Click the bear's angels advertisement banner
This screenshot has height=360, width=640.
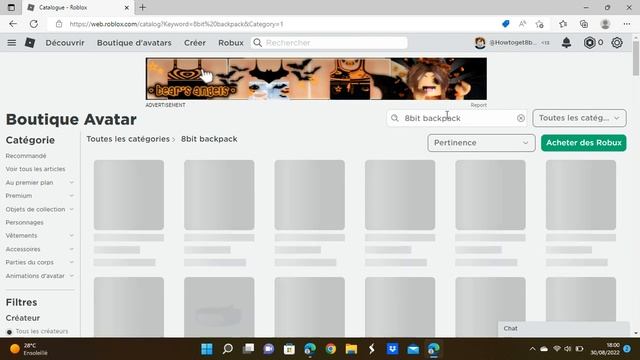[x=316, y=79]
